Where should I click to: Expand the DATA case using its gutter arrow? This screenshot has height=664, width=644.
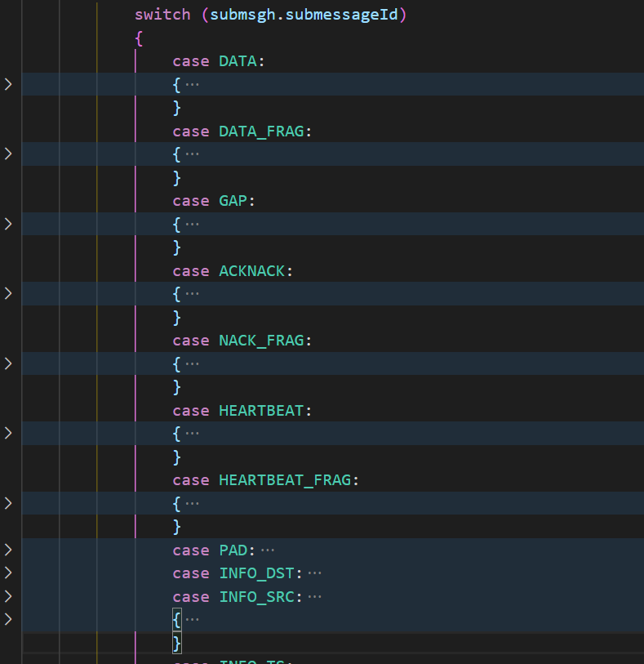8,84
